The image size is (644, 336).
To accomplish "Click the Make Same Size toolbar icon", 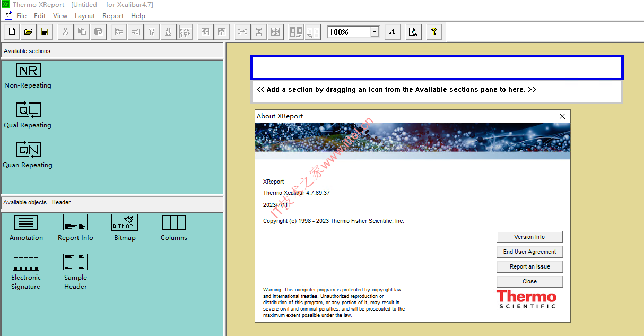I will pyautogui.click(x=275, y=32).
